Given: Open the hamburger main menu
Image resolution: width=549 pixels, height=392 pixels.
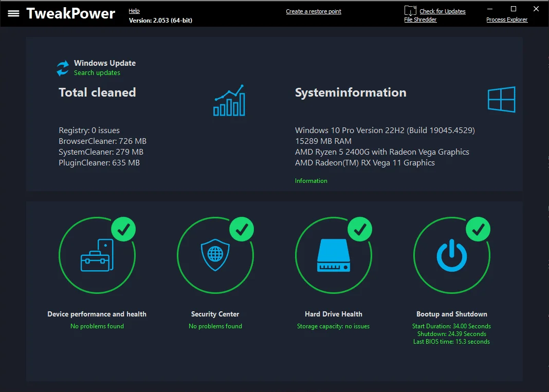Looking at the screenshot, I should pos(13,13).
